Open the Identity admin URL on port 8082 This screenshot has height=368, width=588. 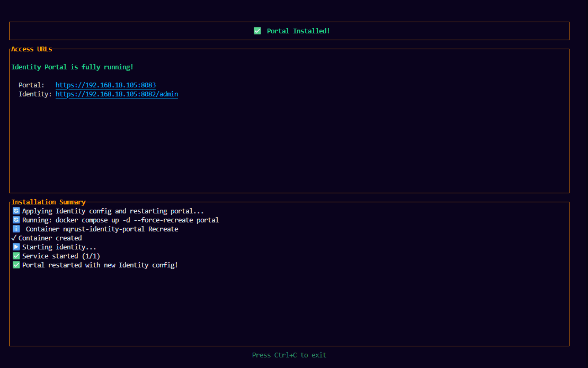coord(117,94)
